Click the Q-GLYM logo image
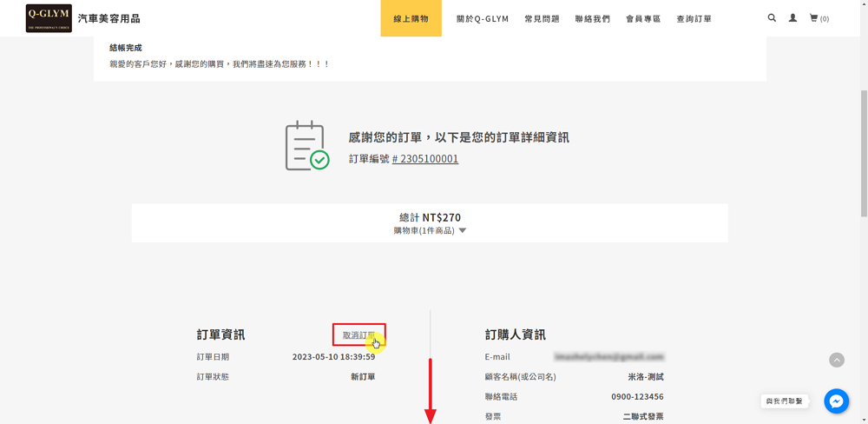Image resolution: width=868 pixels, height=424 pixels. point(49,17)
